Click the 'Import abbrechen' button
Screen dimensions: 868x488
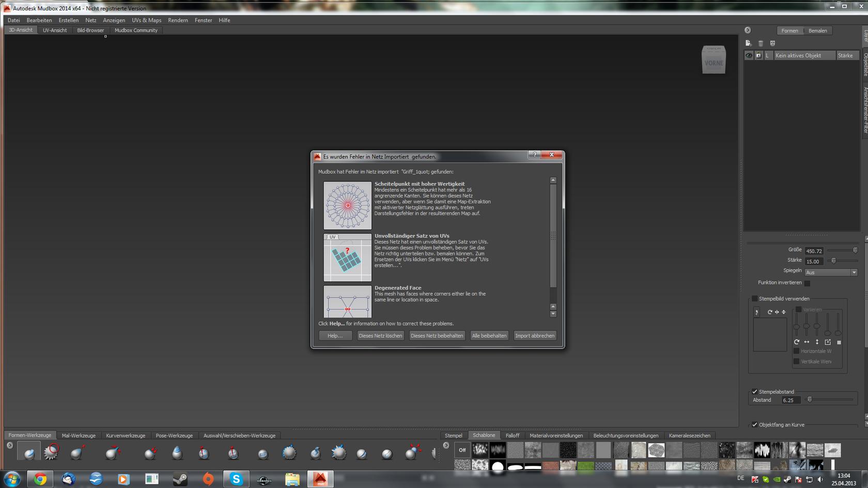(534, 336)
